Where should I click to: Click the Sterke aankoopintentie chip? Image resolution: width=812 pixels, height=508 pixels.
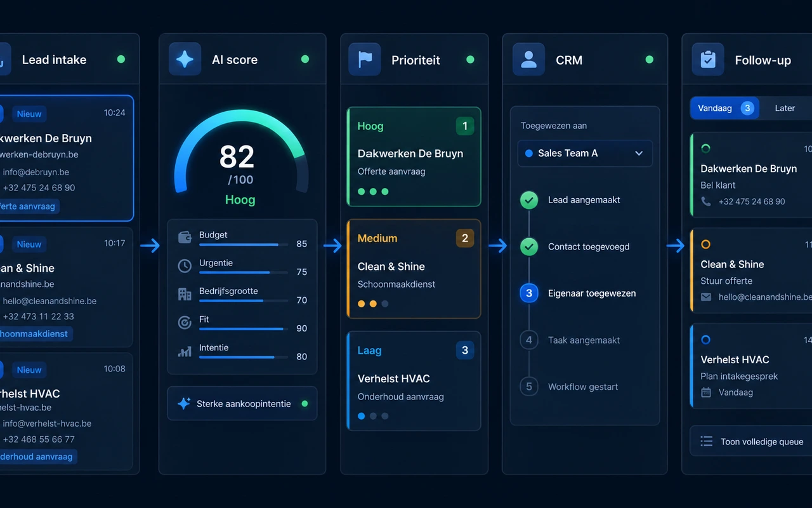pos(242,403)
